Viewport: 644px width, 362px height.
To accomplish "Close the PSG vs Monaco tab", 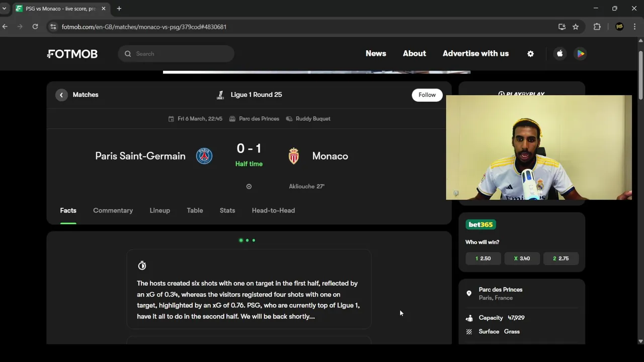I will tap(104, 9).
